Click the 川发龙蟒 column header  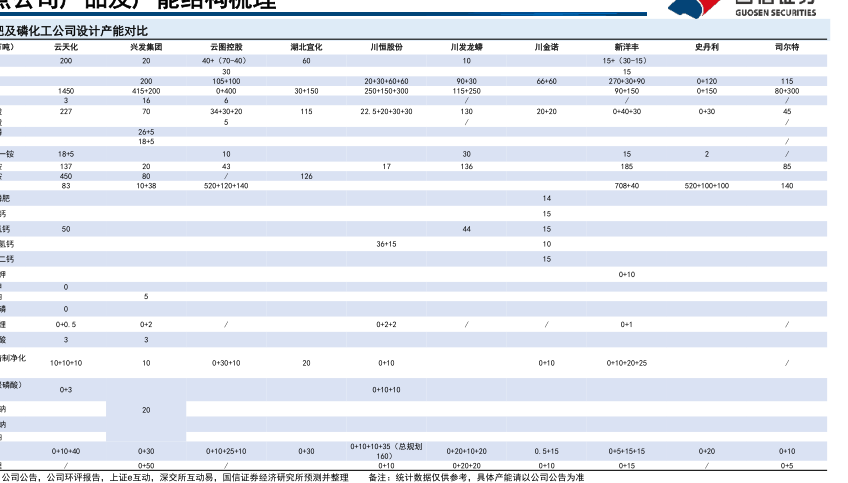point(466,47)
